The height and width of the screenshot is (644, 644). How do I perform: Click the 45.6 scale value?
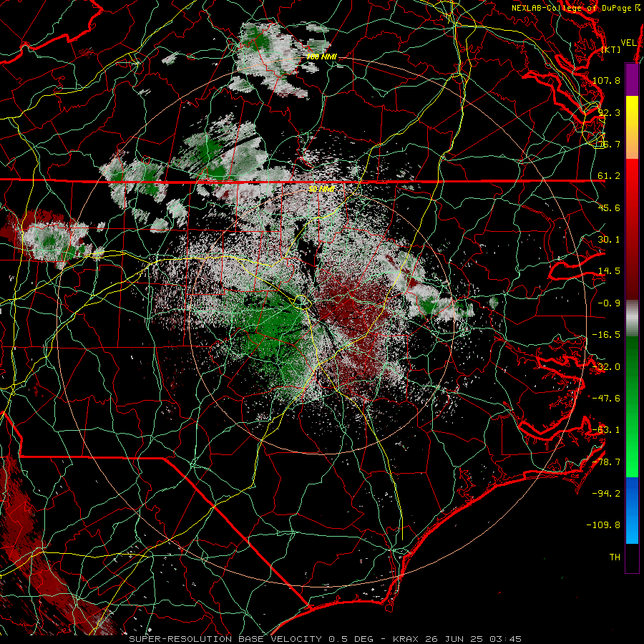[x=609, y=208]
